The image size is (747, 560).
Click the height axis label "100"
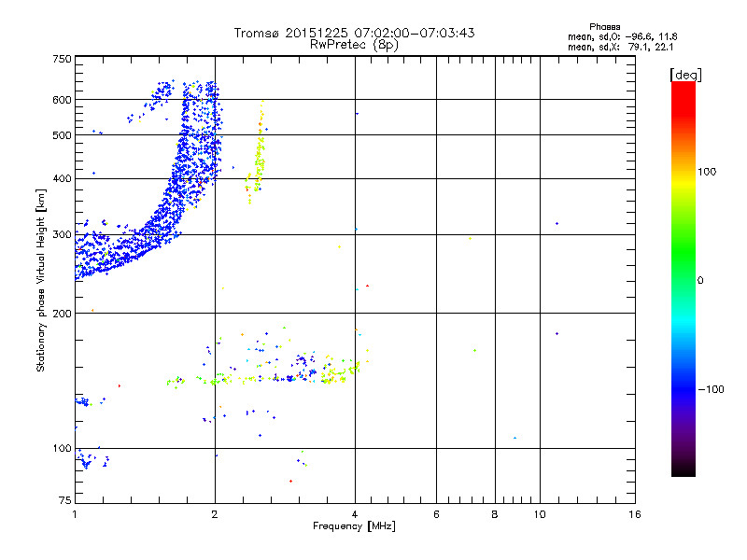pos(62,449)
